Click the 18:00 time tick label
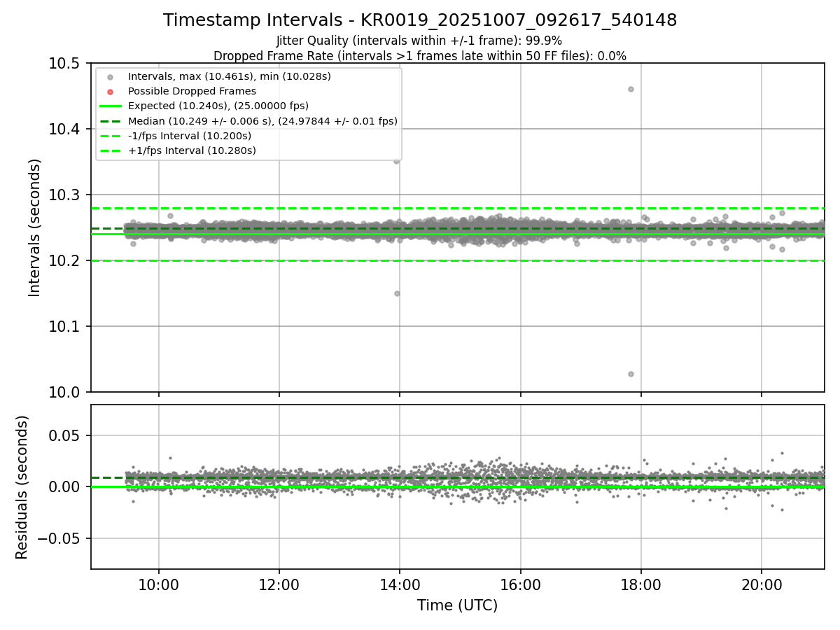The height and width of the screenshot is (630, 840). point(641,584)
